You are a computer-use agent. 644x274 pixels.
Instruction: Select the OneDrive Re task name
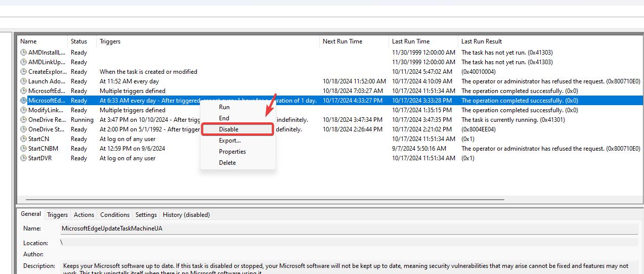(x=47, y=120)
